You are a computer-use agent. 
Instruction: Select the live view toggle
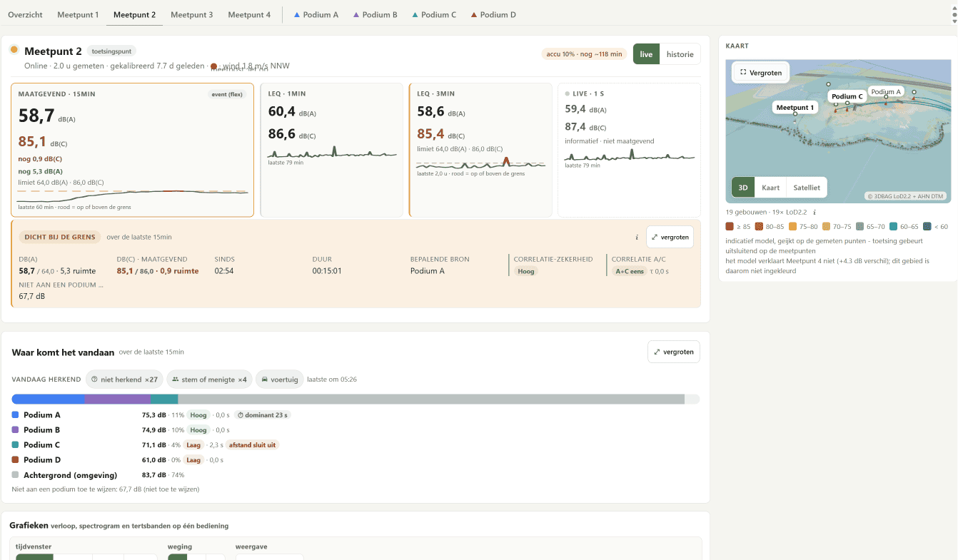[x=646, y=54]
